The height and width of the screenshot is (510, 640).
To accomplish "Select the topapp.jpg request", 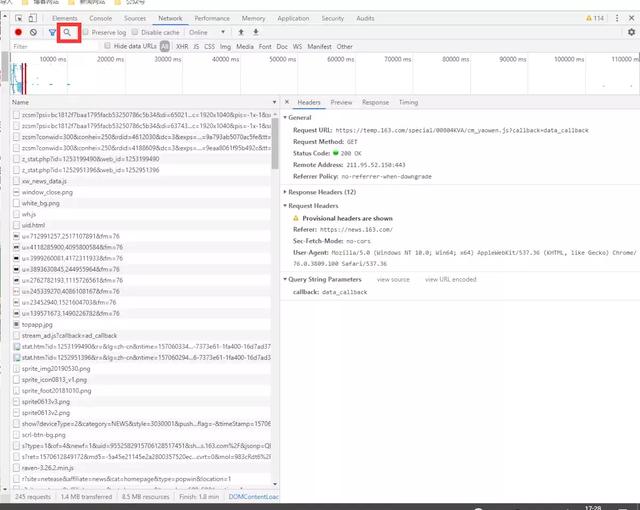I will point(141,324).
